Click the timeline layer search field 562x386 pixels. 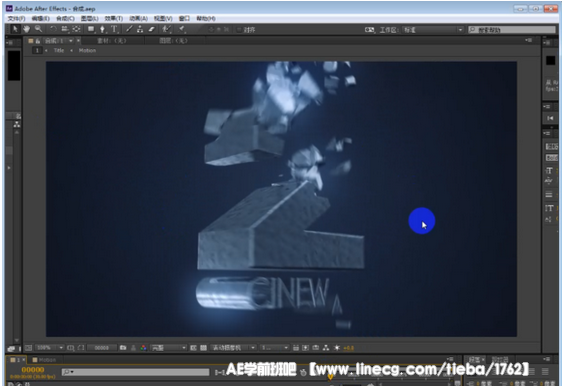[x=135, y=372]
